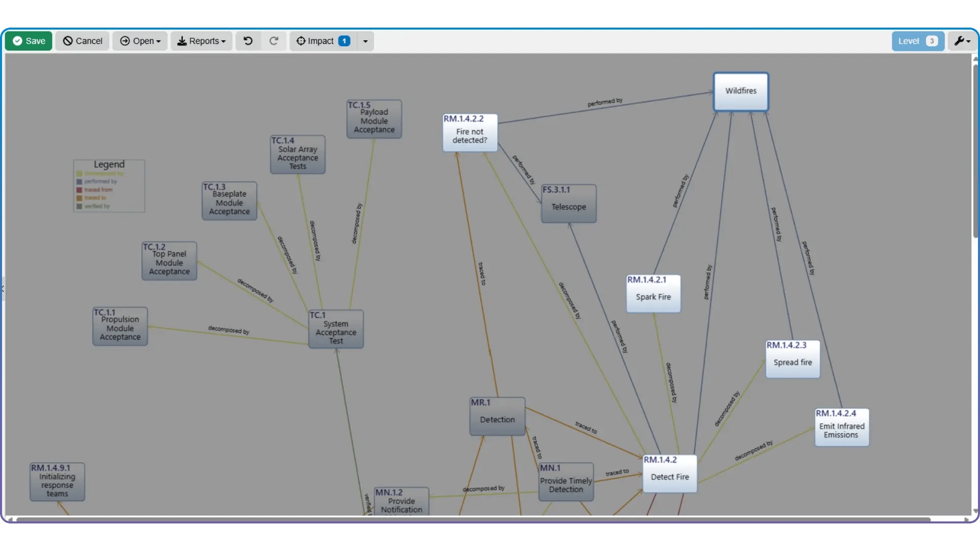The image size is (980, 551).
Task: Expand the Reports dropdown
Action: 201,41
